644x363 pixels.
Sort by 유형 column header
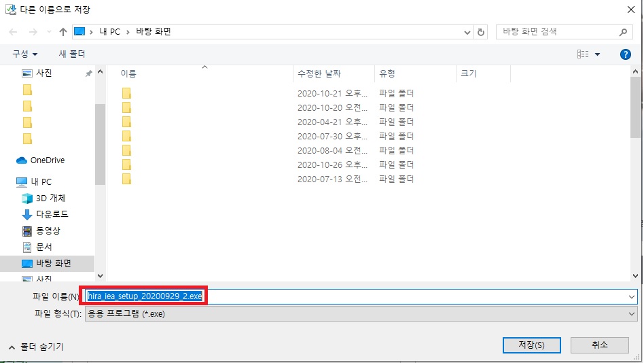(x=387, y=73)
